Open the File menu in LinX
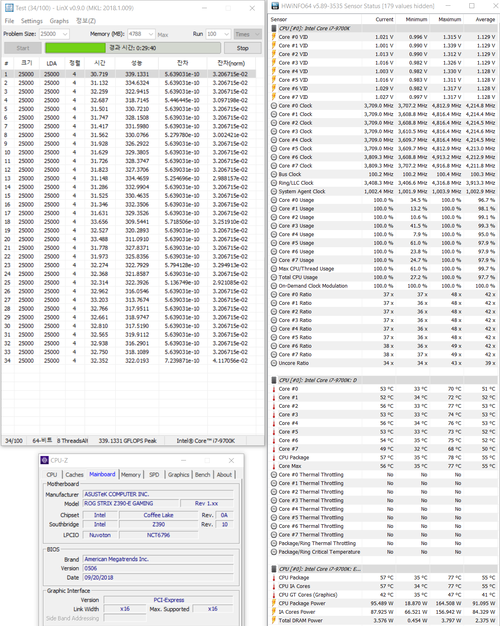The image size is (500, 626). tap(9, 21)
